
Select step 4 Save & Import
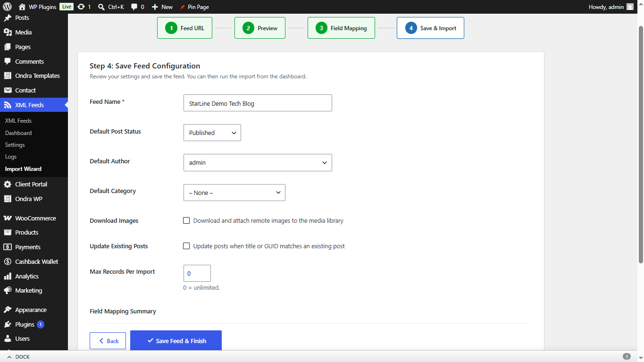[x=430, y=28]
